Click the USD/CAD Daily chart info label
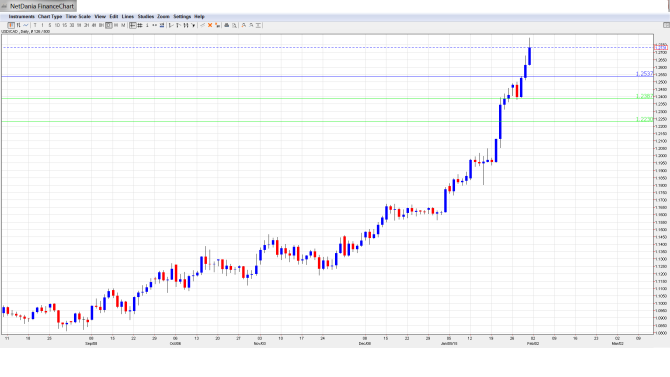670x377 pixels. pyautogui.click(x=26, y=32)
